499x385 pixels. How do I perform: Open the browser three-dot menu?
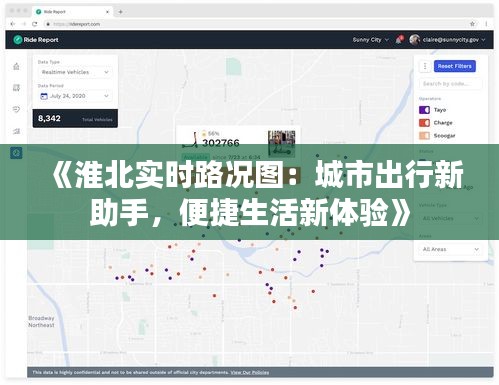486,24
